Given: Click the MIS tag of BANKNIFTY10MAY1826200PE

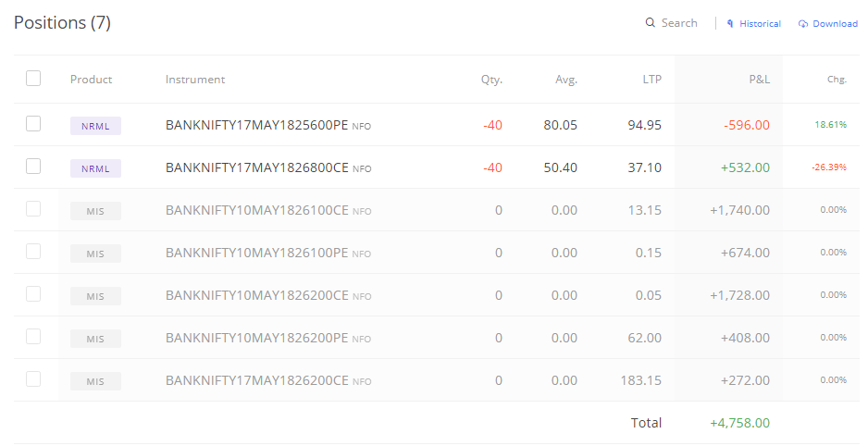Looking at the screenshot, I should [95, 340].
